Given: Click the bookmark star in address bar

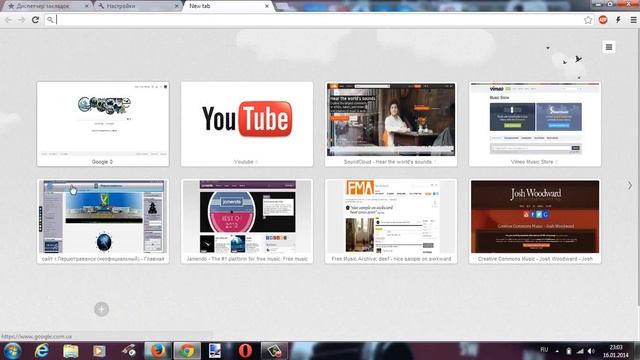Looking at the screenshot, I should pos(588,20).
